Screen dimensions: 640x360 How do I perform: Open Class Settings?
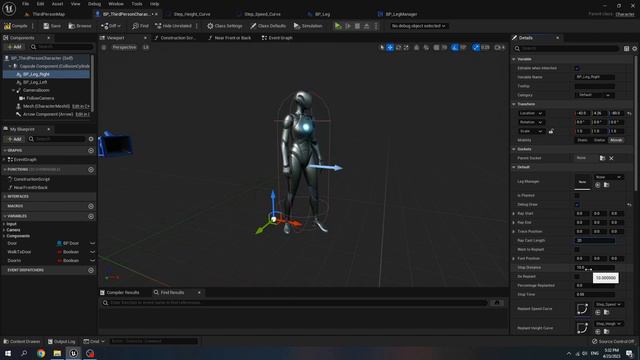pos(224,26)
